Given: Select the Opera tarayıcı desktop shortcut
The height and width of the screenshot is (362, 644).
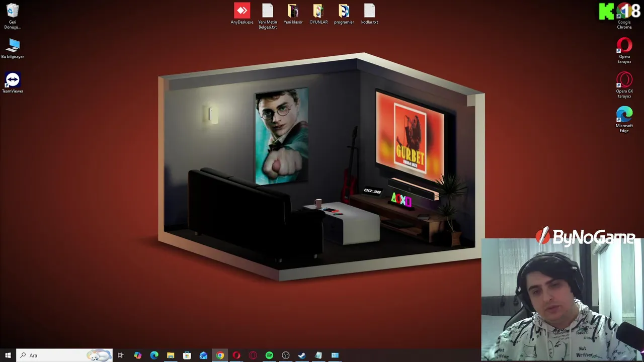Looking at the screenshot, I should (x=624, y=51).
